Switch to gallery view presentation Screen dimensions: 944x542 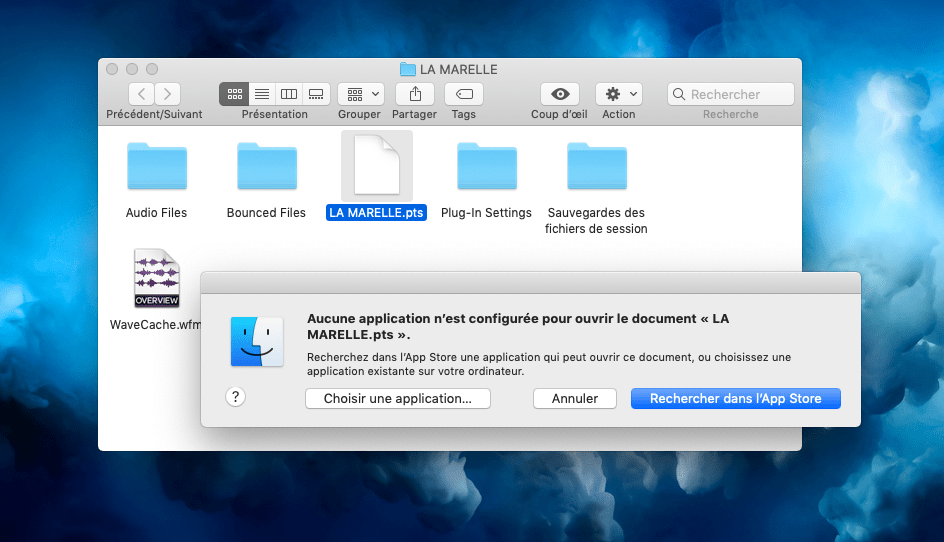click(x=316, y=94)
